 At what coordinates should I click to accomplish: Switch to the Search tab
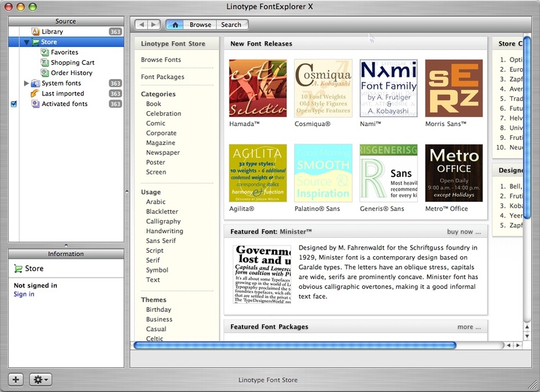tap(231, 25)
